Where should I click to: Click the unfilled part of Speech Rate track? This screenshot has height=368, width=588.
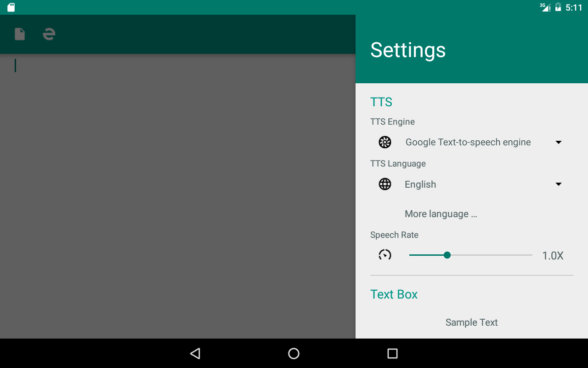tap(492, 255)
